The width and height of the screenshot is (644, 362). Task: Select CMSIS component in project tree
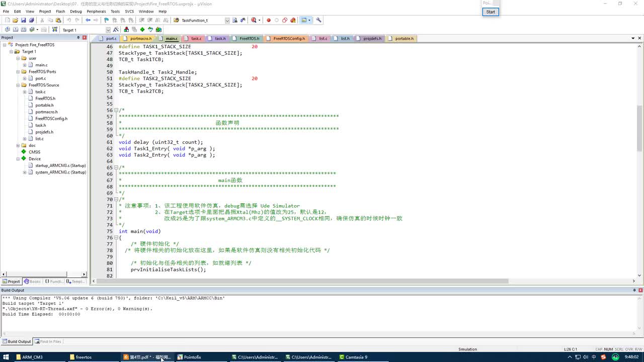pos(34,152)
